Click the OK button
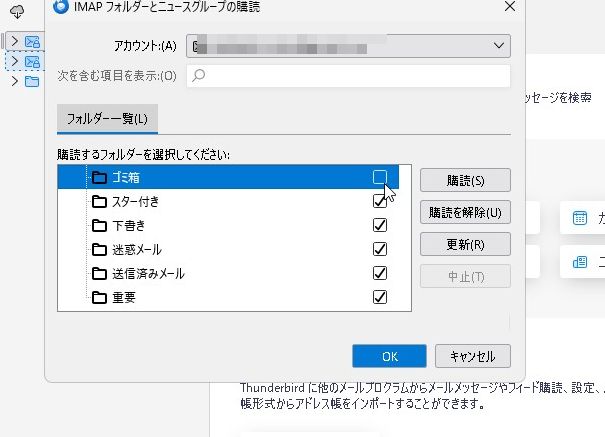 (x=390, y=356)
